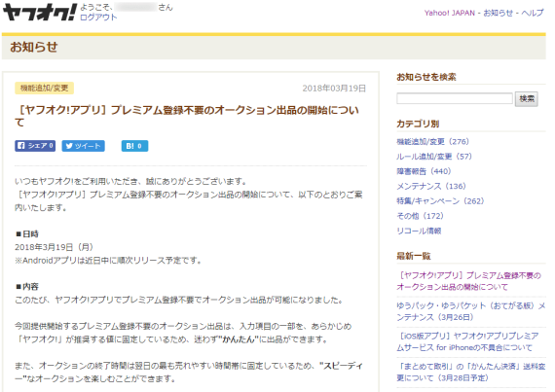The height and width of the screenshot is (392, 555).
Task: Click the ヤフオク! logo
Action: tap(40, 13)
